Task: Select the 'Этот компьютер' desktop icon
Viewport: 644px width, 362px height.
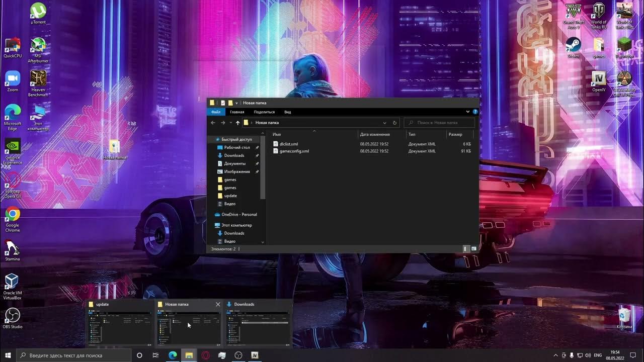Action: (38, 117)
